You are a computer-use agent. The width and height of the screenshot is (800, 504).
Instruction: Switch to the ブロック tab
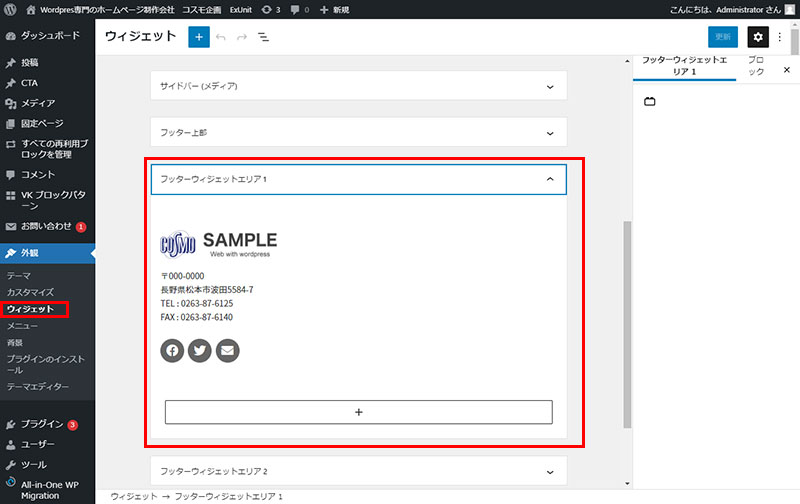pos(757,66)
